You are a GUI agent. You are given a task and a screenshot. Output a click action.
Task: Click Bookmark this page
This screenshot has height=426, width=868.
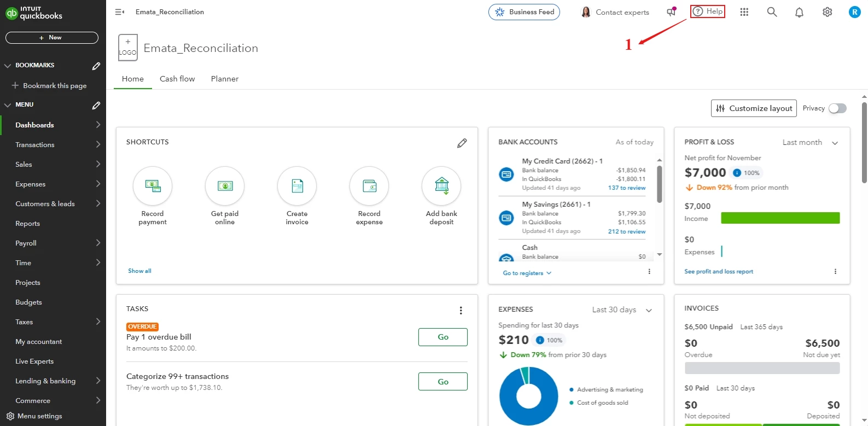49,86
